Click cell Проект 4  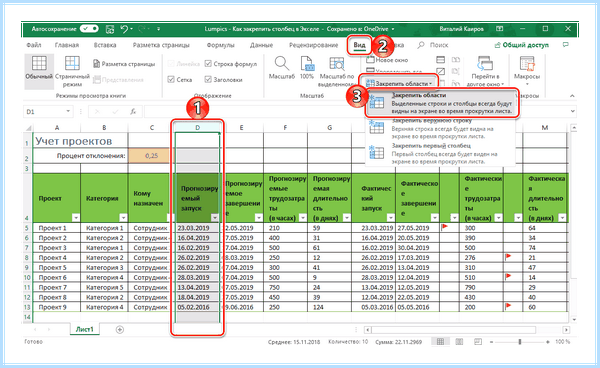tap(57, 258)
